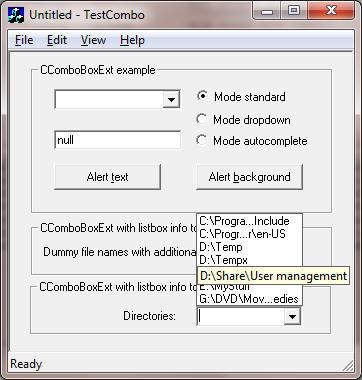This screenshot has width=362, height=380.
Task: Click the Alert text button
Action: point(107,177)
